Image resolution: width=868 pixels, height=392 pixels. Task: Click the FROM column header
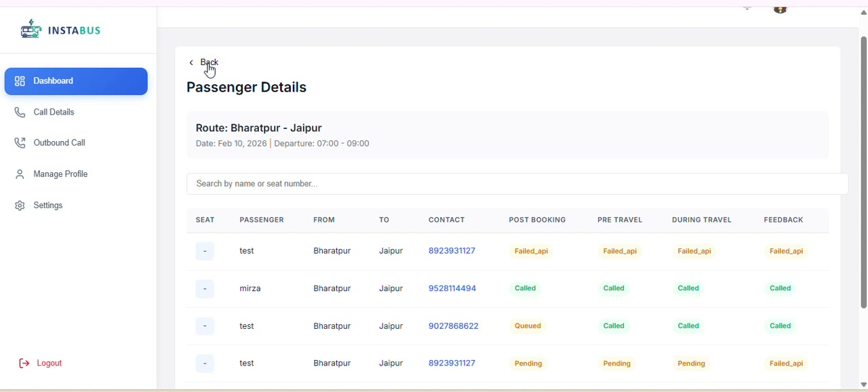324,220
